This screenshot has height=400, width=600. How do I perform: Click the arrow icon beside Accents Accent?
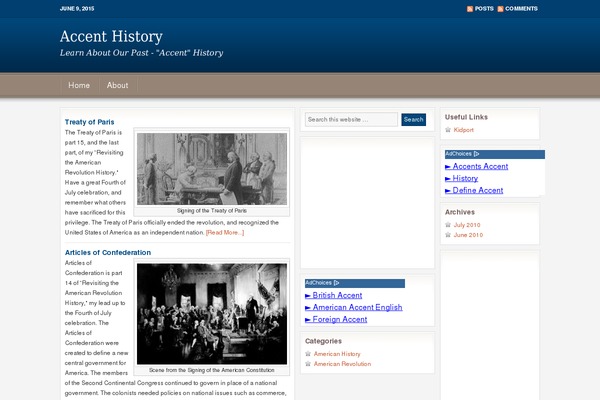[448, 167]
